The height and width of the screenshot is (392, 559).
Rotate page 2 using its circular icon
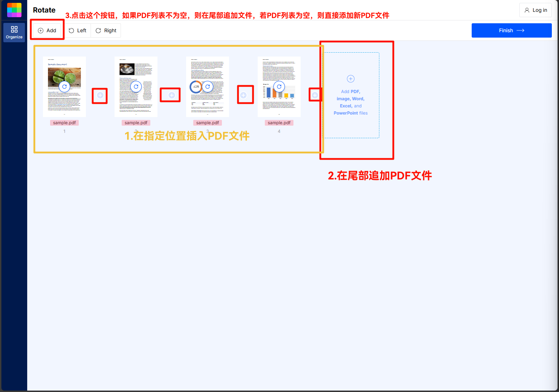pyautogui.click(x=136, y=87)
